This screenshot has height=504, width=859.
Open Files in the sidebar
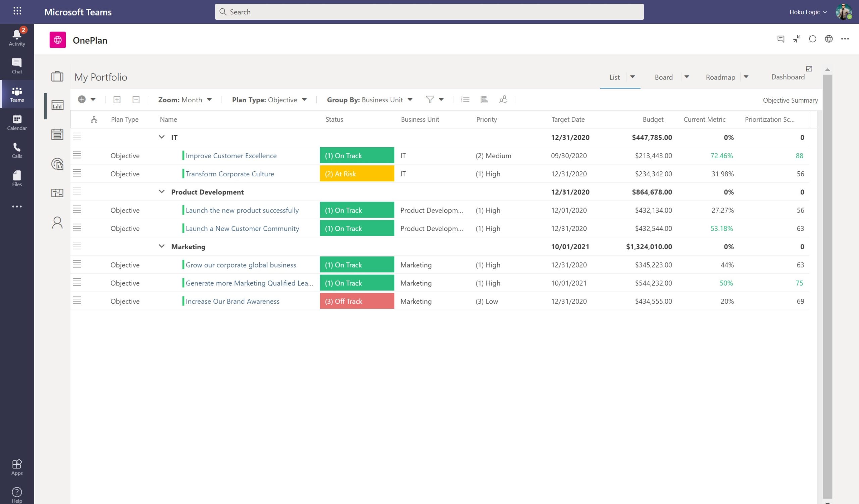pos(17,179)
